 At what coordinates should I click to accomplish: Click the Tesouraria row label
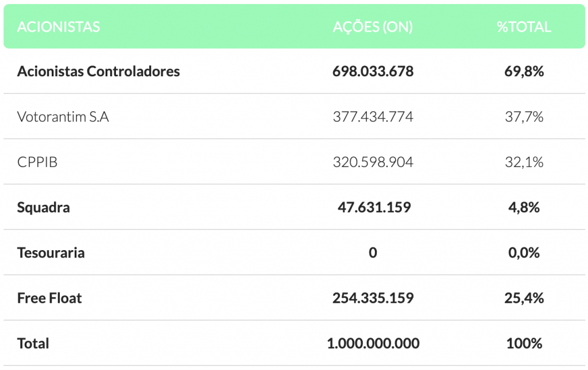tap(51, 253)
